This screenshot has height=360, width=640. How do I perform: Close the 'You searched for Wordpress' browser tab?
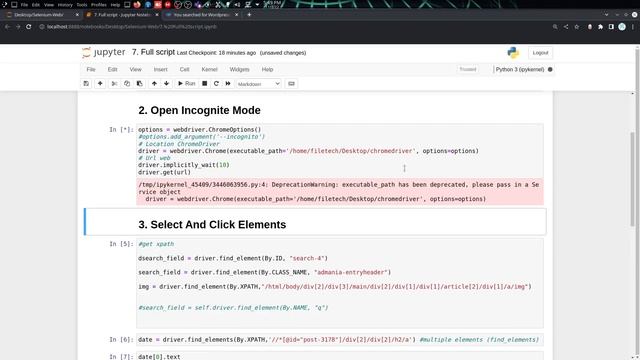[x=236, y=15]
